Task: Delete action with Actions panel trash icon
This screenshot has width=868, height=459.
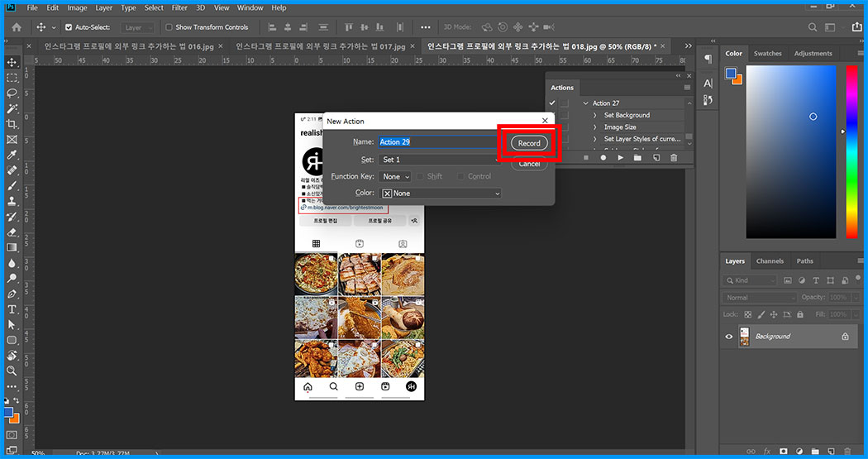Action: [674, 158]
